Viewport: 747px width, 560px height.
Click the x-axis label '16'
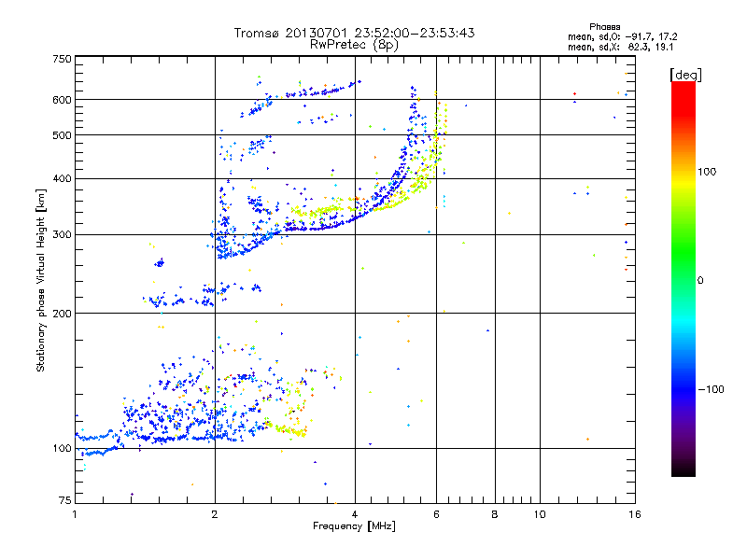tap(635, 514)
